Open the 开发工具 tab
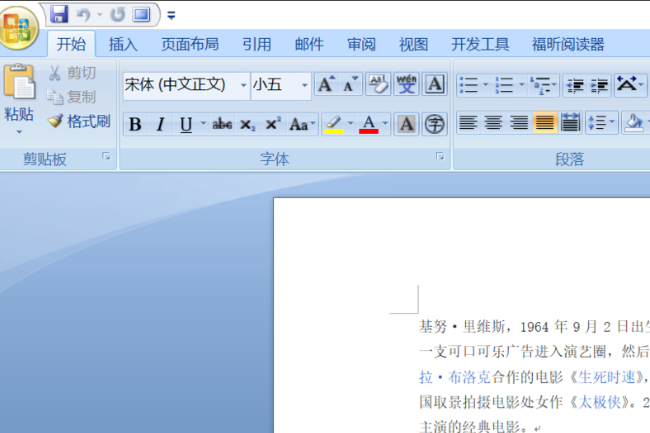Screen dimensions: 650x433 [x=480, y=44]
